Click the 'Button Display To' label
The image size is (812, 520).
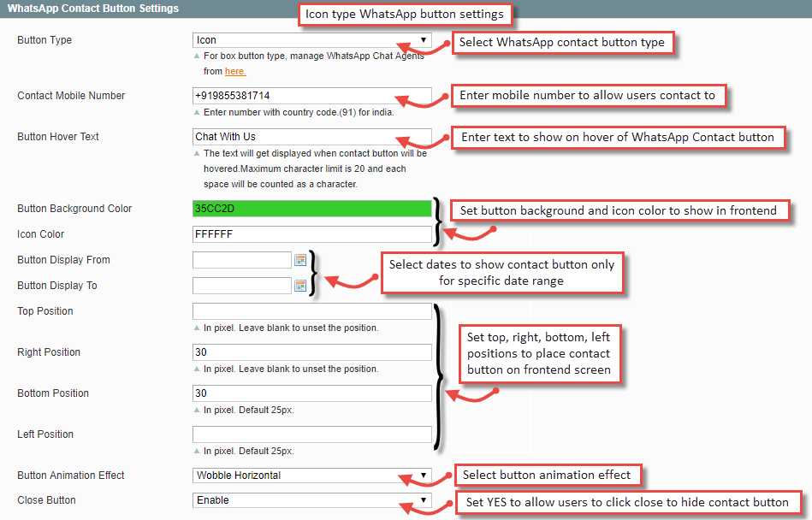coord(57,286)
